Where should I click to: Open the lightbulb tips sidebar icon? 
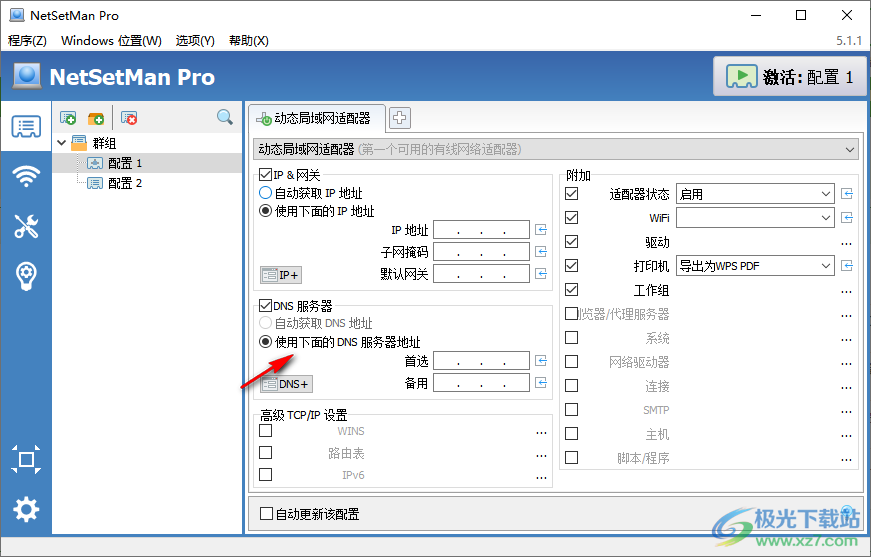26,276
